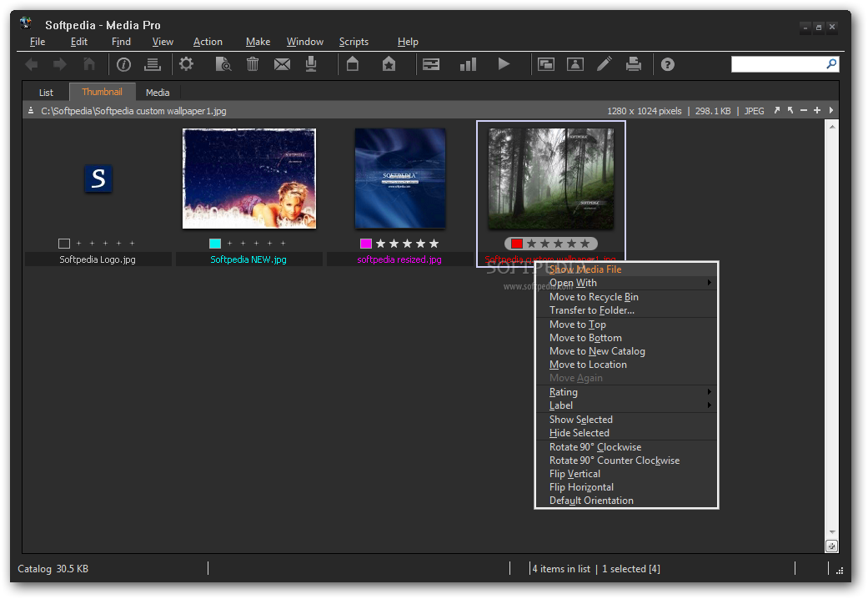Click the envelope email icon
This screenshot has width=868, height=599.
[x=282, y=64]
